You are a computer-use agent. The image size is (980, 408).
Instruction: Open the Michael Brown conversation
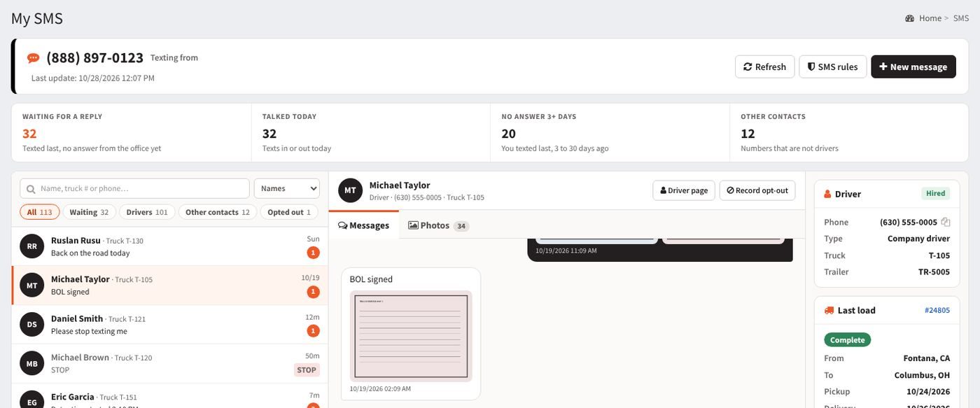coord(170,363)
